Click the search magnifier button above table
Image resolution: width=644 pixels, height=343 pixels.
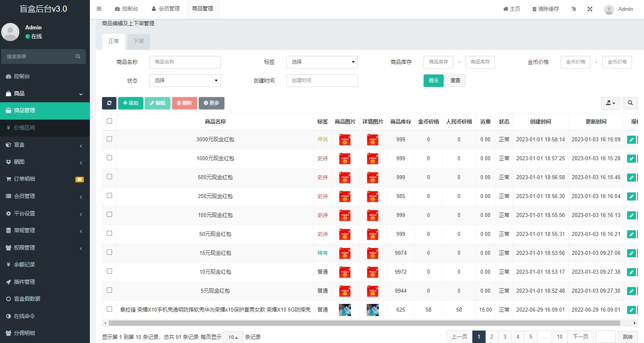click(630, 103)
